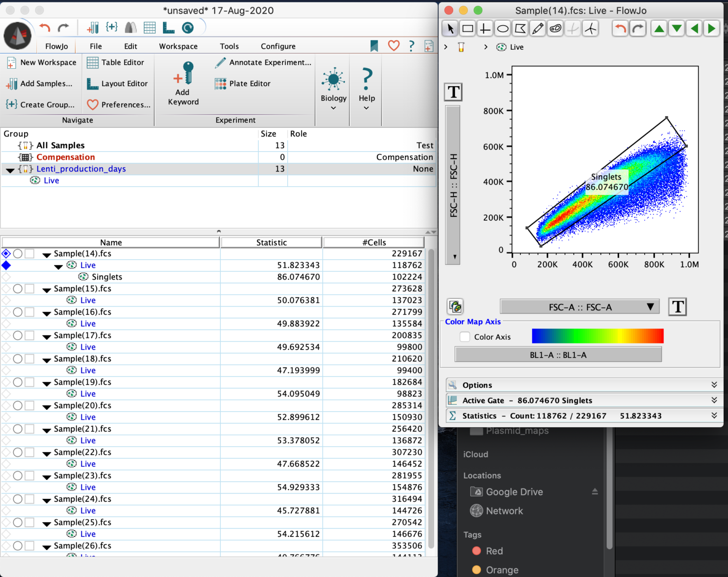Select radio button for Sample(14).fcs
Image resolution: width=728 pixels, height=577 pixels.
[18, 253]
